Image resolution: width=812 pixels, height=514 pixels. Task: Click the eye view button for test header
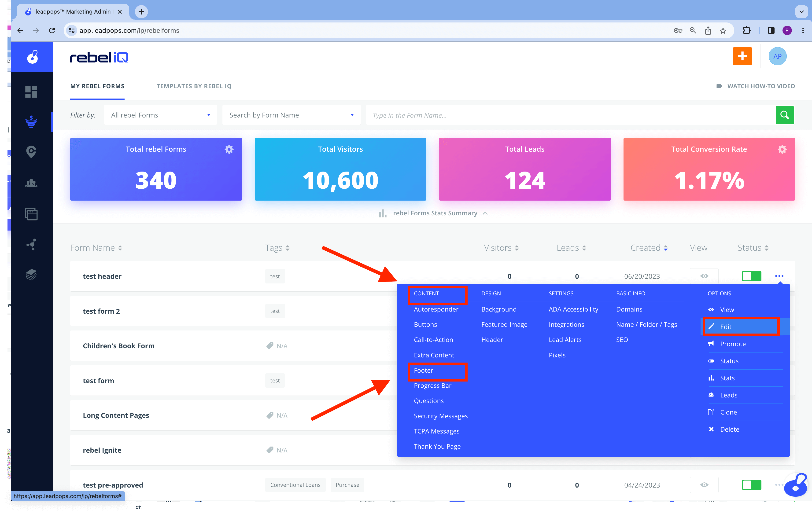[704, 276]
